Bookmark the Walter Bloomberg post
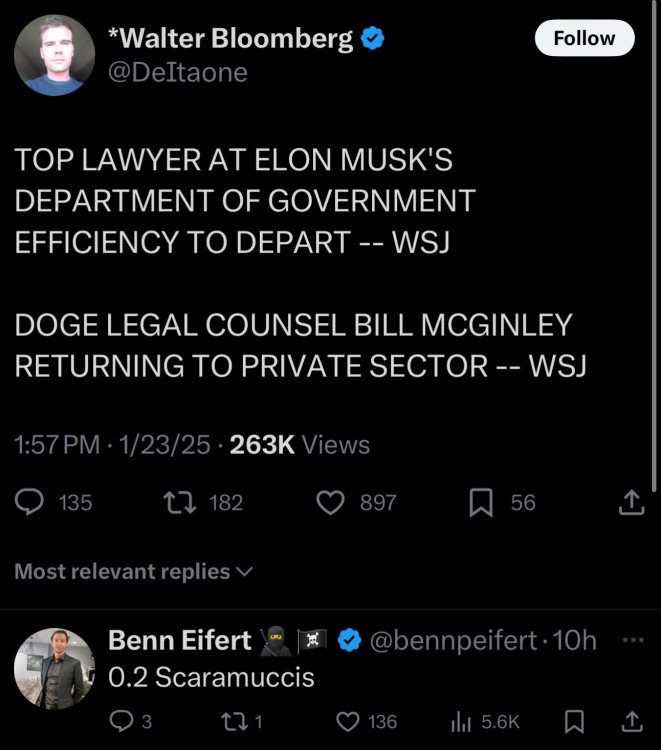 coord(483,503)
